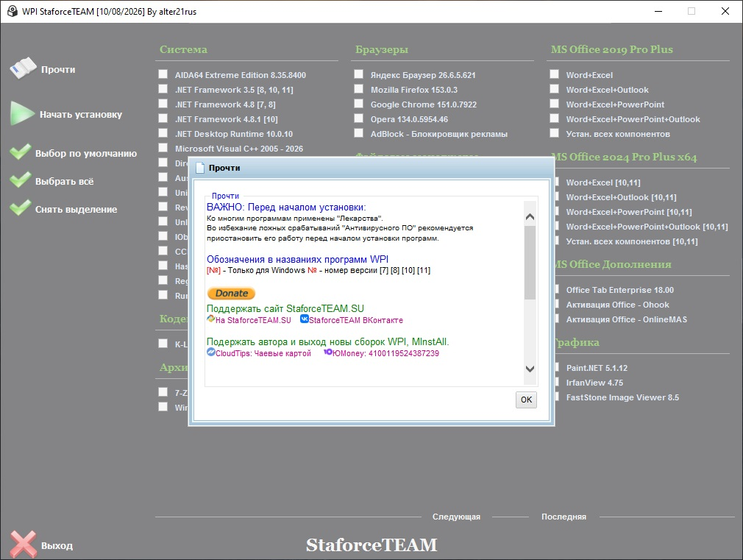Check AIDA64 Extreme Edition 8.35.8400
This screenshot has height=560, width=743.
point(163,74)
